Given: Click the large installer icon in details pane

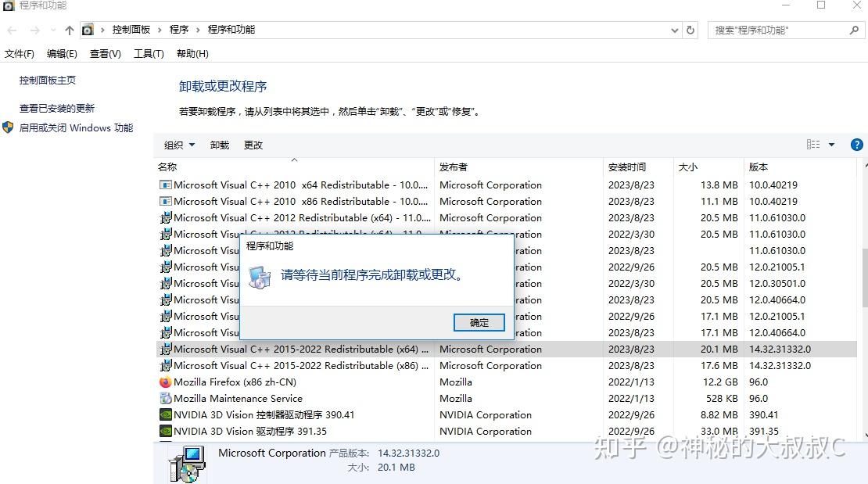Looking at the screenshot, I should 188,464.
